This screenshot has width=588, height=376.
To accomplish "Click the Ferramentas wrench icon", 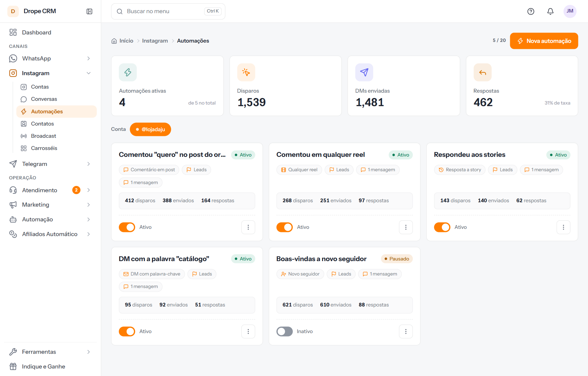I will click(13, 352).
